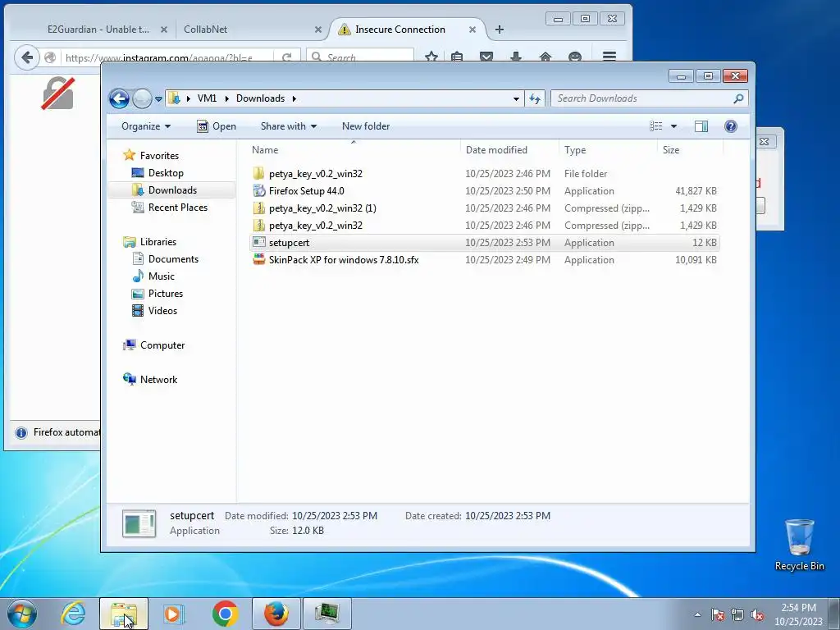Sort files by Date modified column
This screenshot has height=630, width=840.
tap(509, 150)
